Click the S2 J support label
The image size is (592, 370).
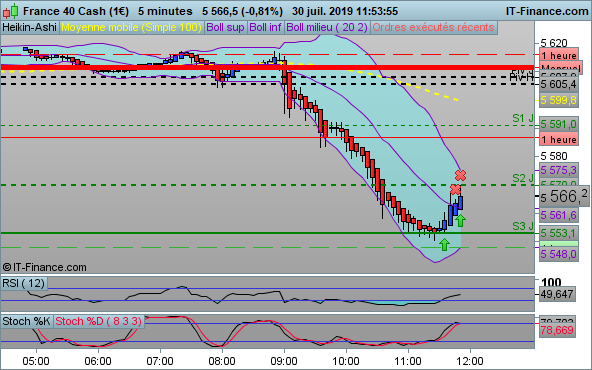523,178
